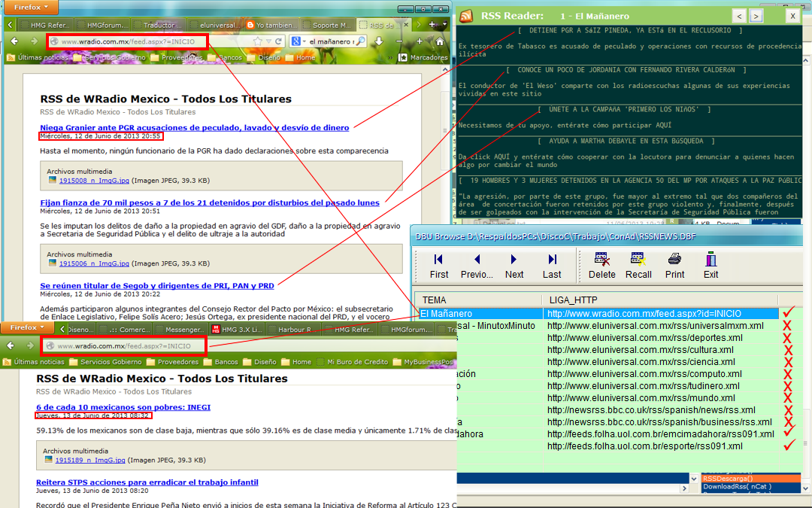Click RSS Reader scrollbar up arrow
Image resolution: width=812 pixels, height=508 pixels.
(x=806, y=61)
